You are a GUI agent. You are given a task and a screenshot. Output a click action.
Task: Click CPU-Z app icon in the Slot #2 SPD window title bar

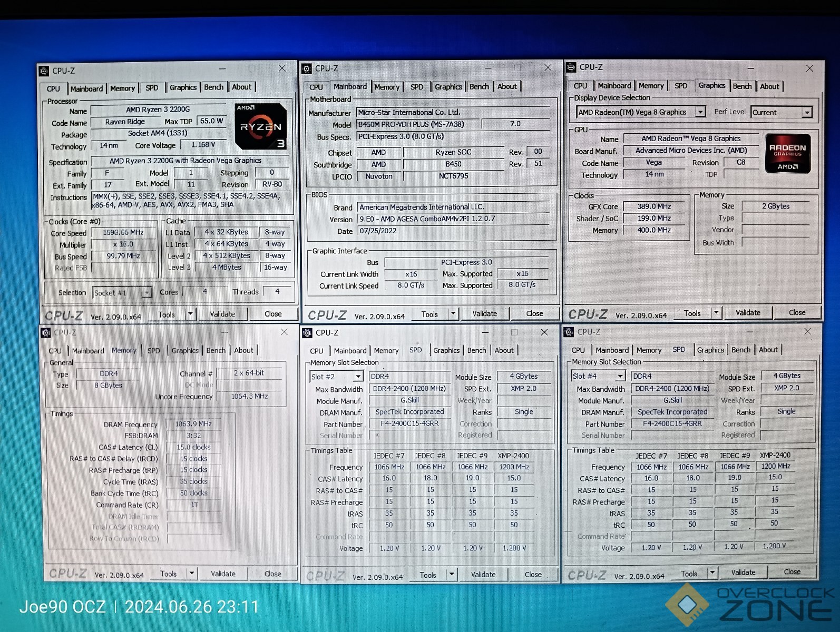coord(307,332)
